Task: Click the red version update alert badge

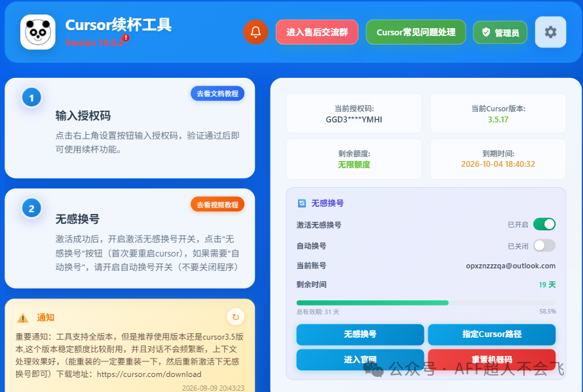Action: pos(126,37)
